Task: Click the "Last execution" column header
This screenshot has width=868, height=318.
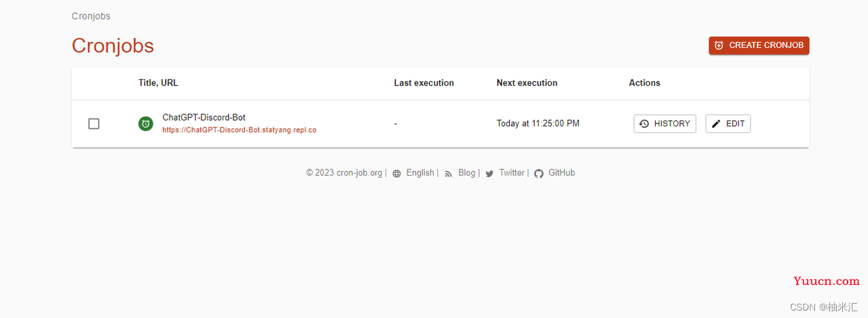Action: [x=424, y=83]
